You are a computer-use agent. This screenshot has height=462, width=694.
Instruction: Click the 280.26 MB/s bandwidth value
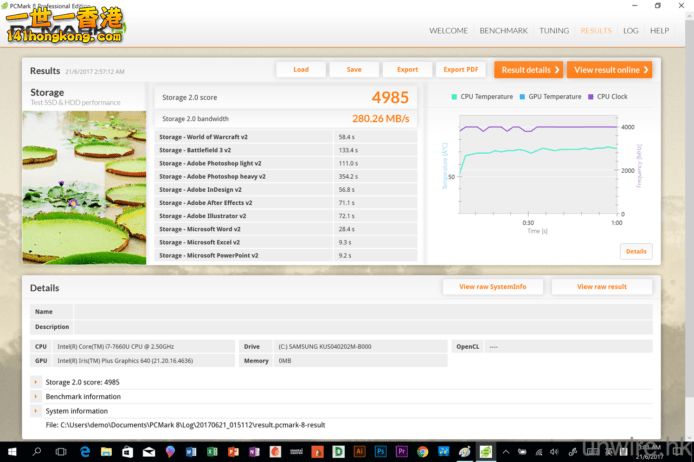381,119
